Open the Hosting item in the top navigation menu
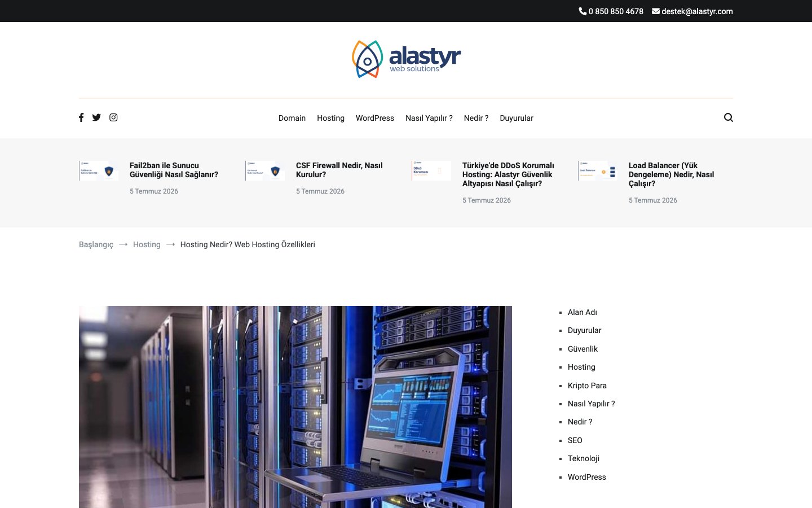The width and height of the screenshot is (812, 508). 330,118
